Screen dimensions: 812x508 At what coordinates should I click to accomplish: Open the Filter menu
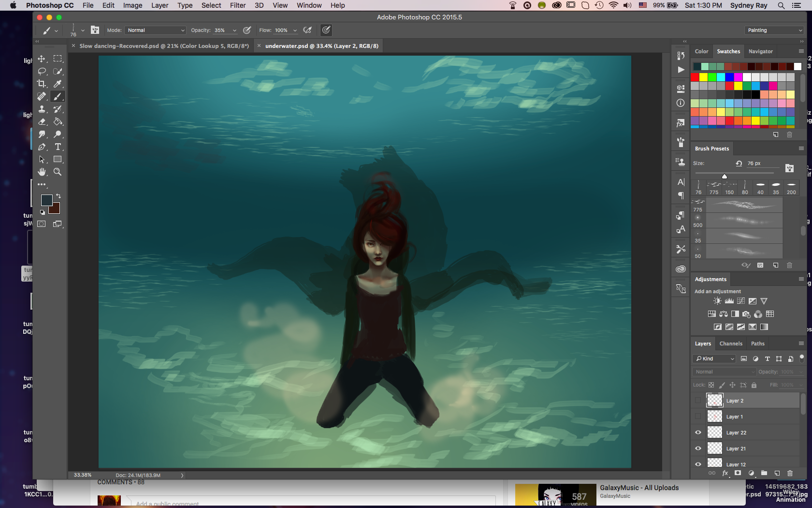point(238,5)
